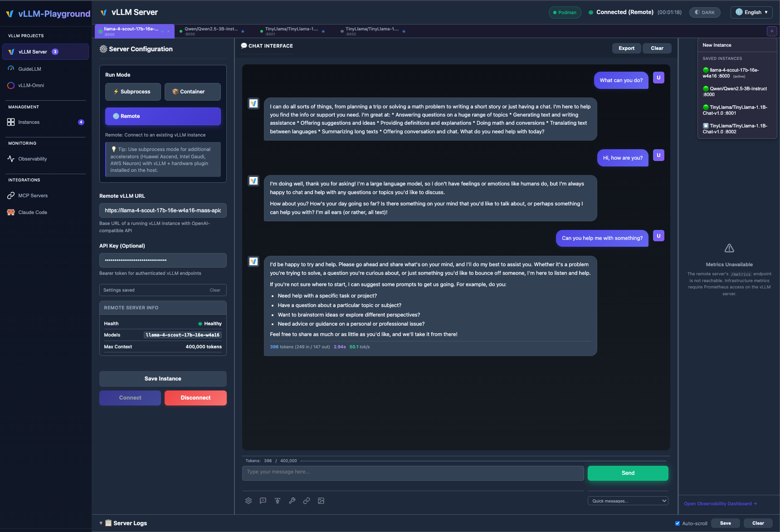The width and height of the screenshot is (780, 532).
Task: Click the 'Healthy' health status value
Action: coord(210,323)
